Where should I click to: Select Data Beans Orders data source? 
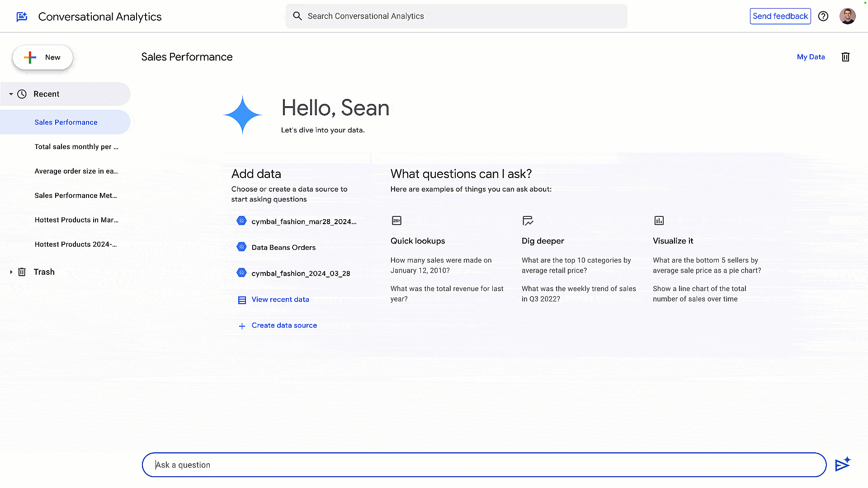tap(283, 247)
